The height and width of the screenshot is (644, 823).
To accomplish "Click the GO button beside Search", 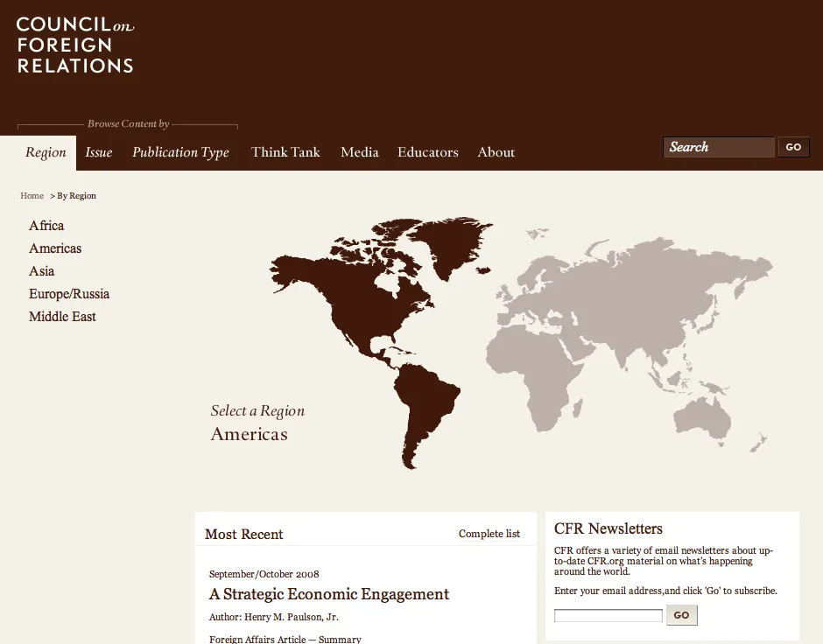I will 793,147.
